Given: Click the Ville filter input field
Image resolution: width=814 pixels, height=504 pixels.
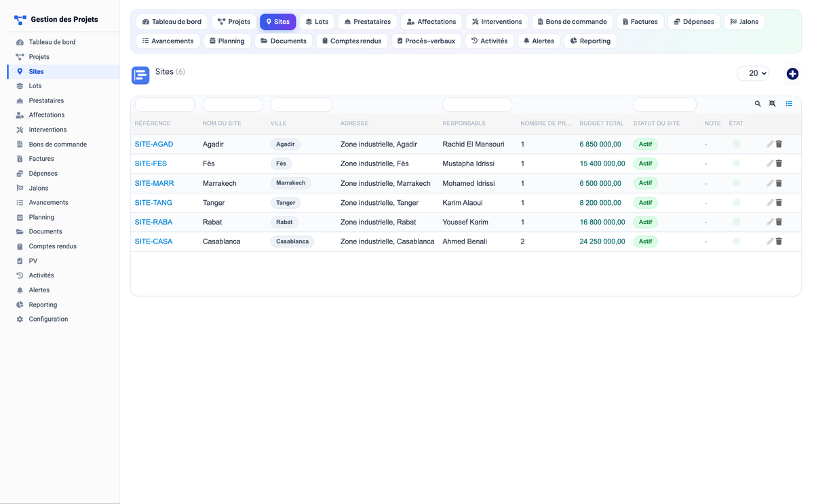Looking at the screenshot, I should (301, 104).
